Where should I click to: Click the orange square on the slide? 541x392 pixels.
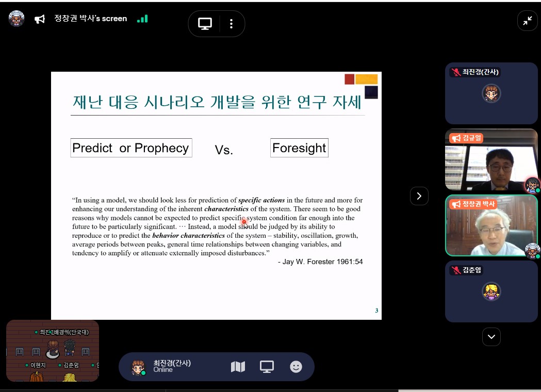click(x=367, y=79)
